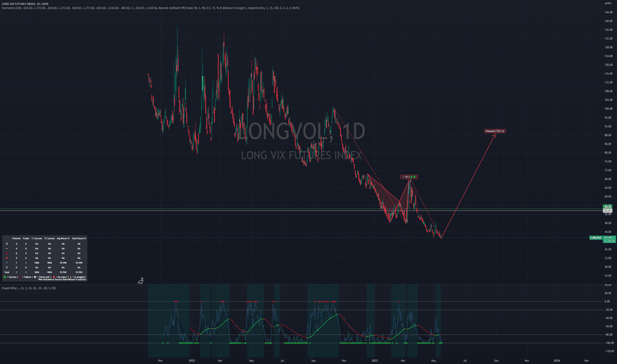Click the Long VIX Futures Index symbol title
617x364 pixels.
(24, 4)
